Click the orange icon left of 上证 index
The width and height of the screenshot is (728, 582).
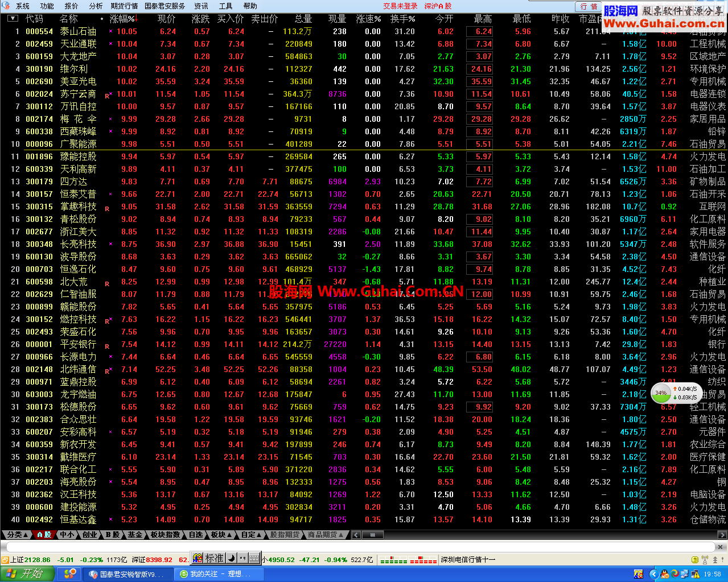coord(5,560)
